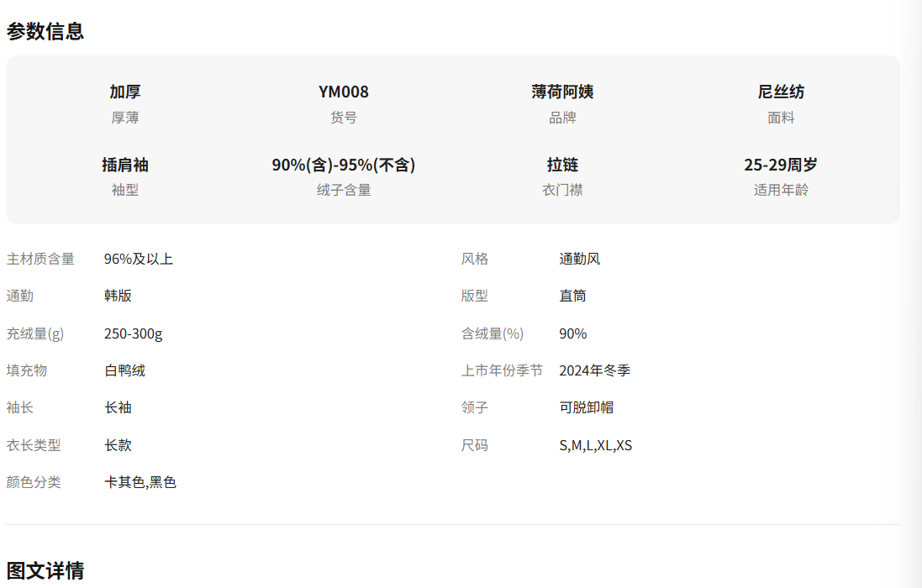Click the 白鸭绒 filling material value
This screenshot has height=588, width=922.
124,370
